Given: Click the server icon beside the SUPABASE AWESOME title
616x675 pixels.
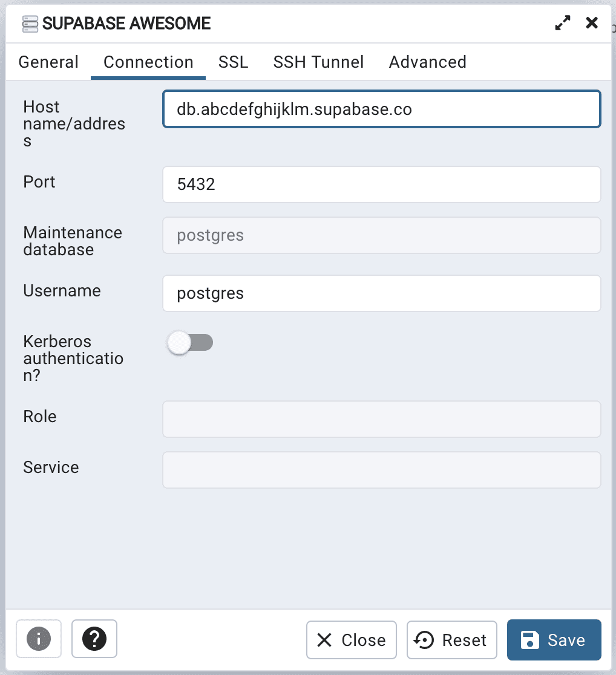Looking at the screenshot, I should pos(30,24).
